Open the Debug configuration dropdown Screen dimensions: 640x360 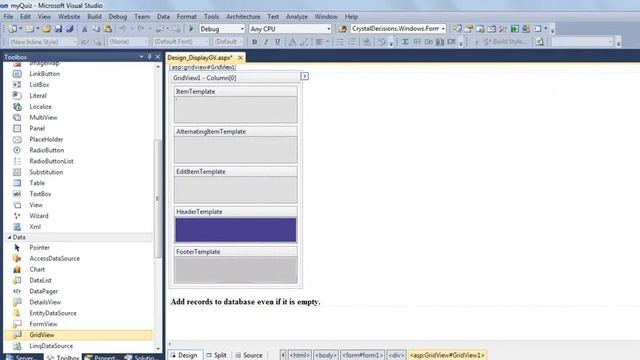[242, 29]
